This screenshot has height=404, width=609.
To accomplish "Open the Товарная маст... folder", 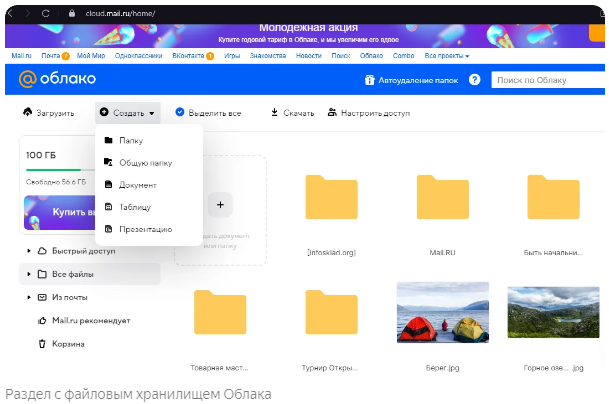I will (x=220, y=312).
